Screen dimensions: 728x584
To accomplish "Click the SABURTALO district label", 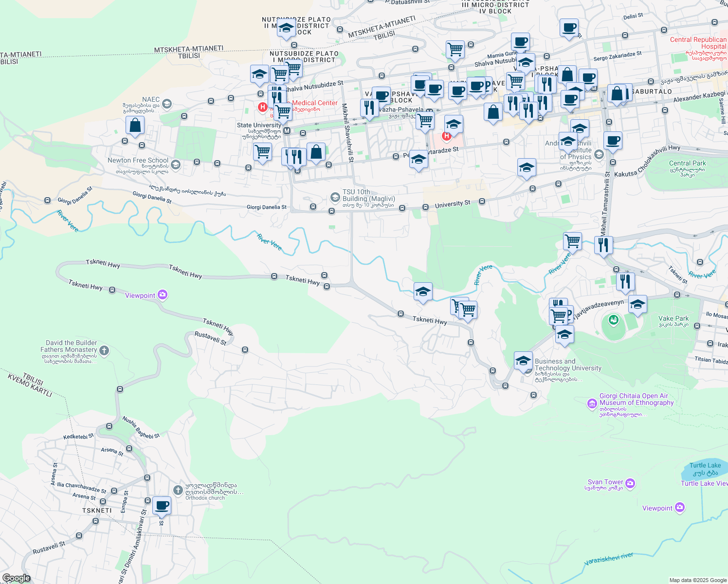I will pos(652,91).
